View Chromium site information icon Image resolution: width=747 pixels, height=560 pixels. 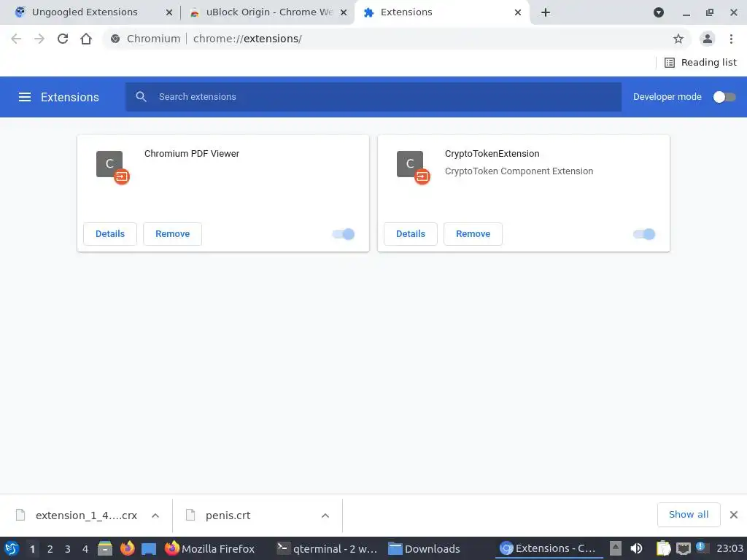click(115, 39)
